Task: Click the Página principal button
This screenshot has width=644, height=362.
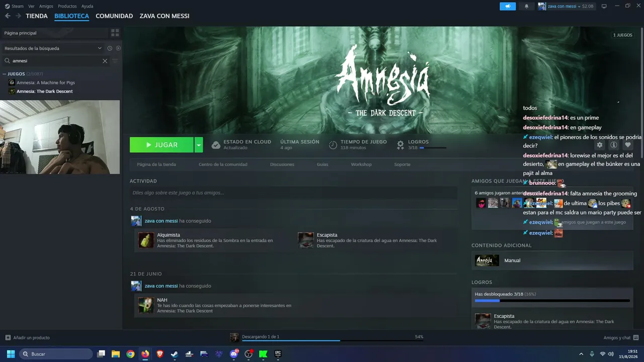Action: point(54,33)
